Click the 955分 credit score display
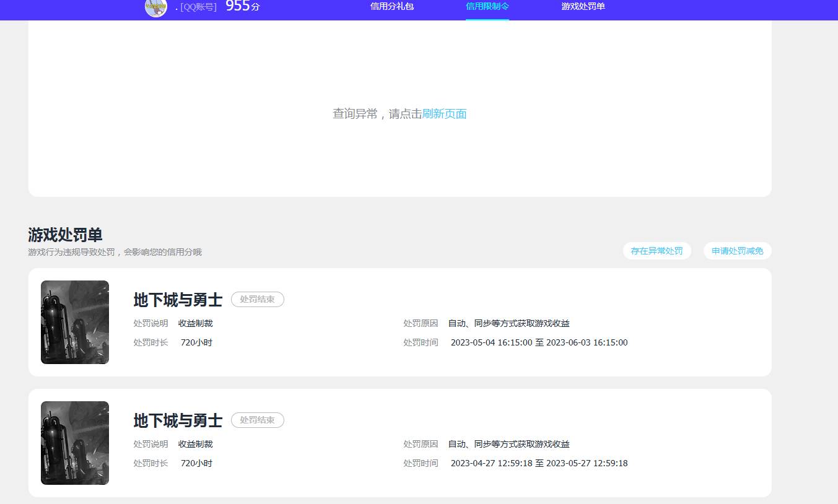Image resolution: width=838 pixels, height=504 pixels. point(242,7)
